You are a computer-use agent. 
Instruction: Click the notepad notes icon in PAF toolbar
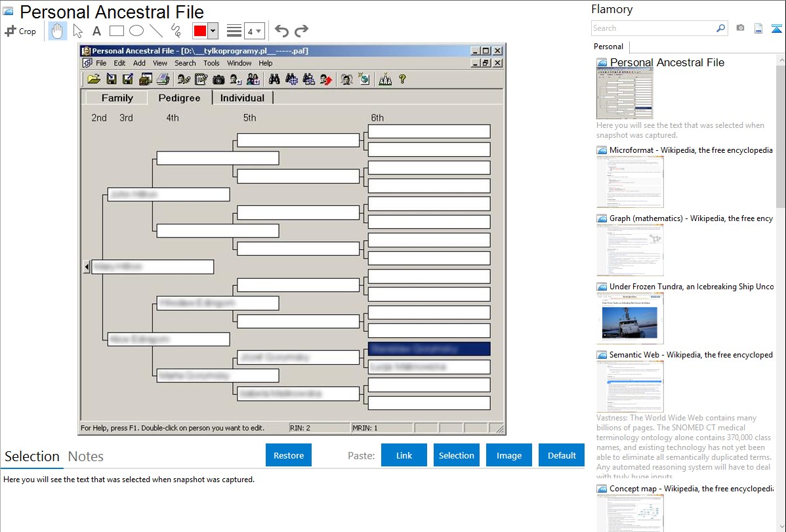click(x=201, y=79)
